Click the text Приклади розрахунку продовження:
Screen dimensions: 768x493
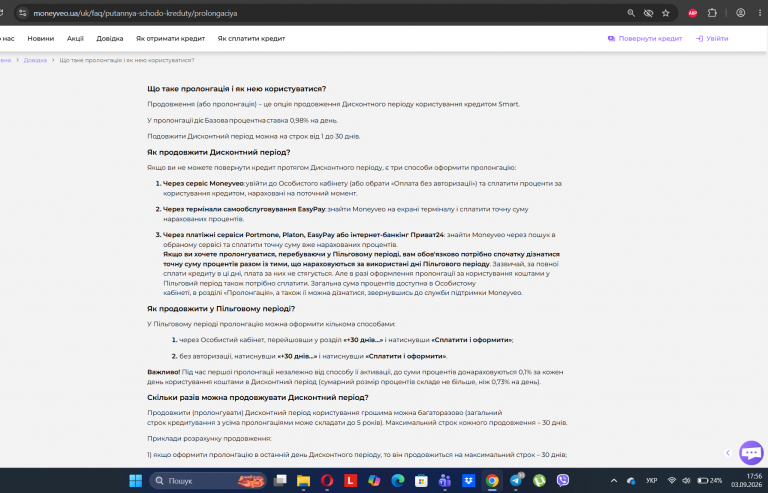click(x=209, y=438)
